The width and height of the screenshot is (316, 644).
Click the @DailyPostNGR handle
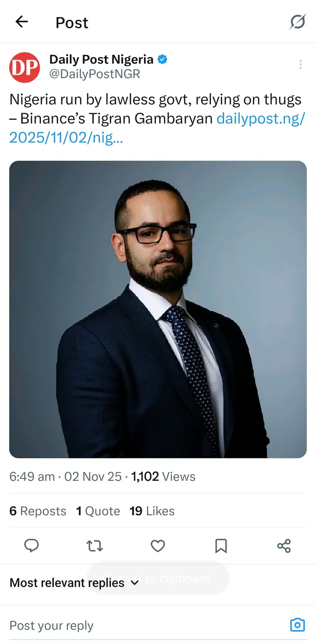94,74
